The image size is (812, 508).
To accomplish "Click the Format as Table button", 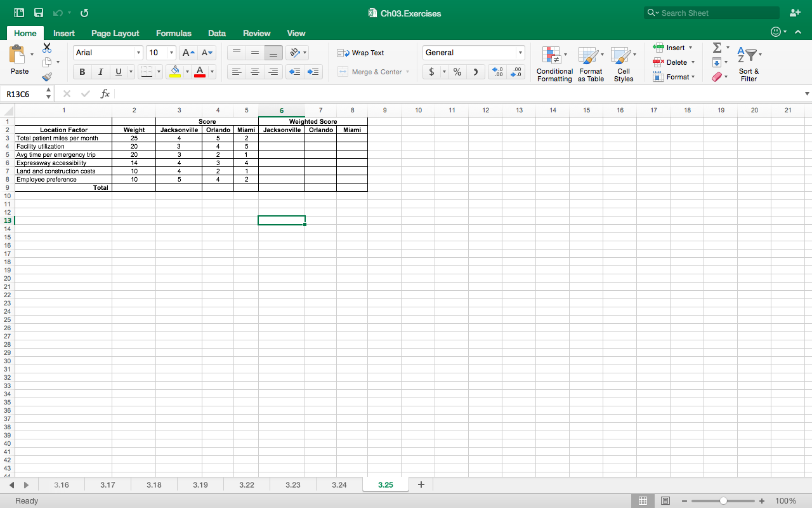I will click(x=591, y=64).
